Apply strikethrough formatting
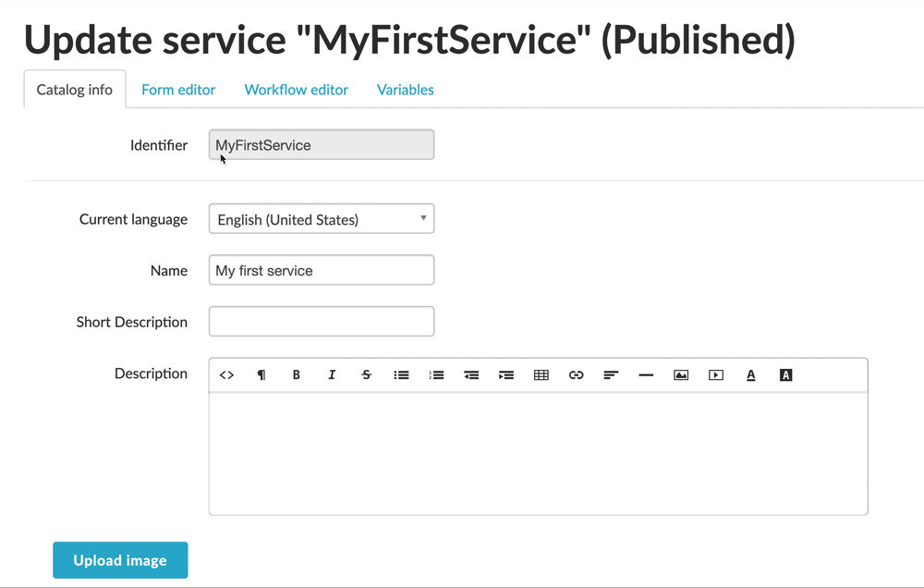This screenshot has width=924, height=588. click(367, 375)
